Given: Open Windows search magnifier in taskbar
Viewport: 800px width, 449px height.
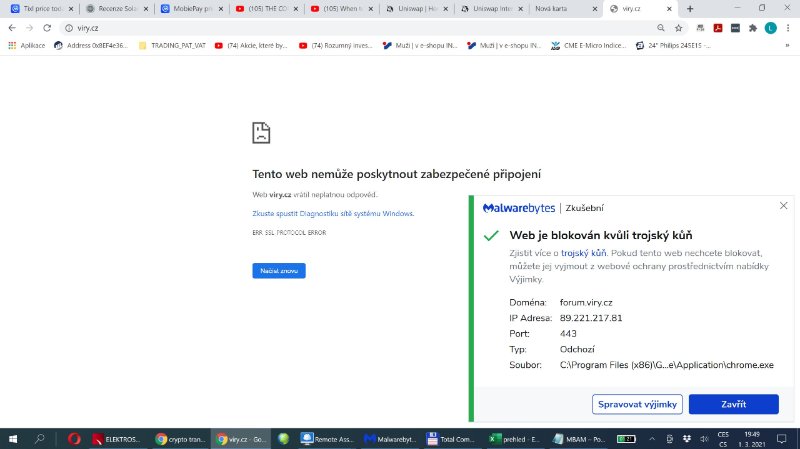Looking at the screenshot, I should tap(39, 439).
